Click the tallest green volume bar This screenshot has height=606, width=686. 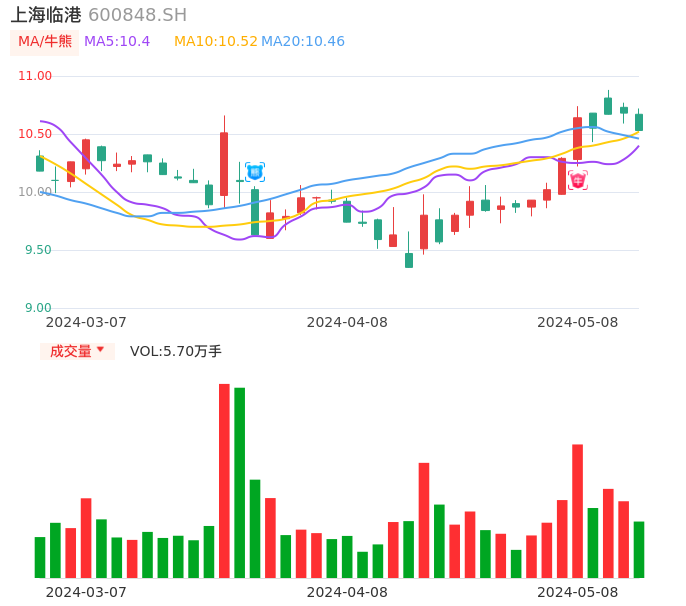coord(240,482)
